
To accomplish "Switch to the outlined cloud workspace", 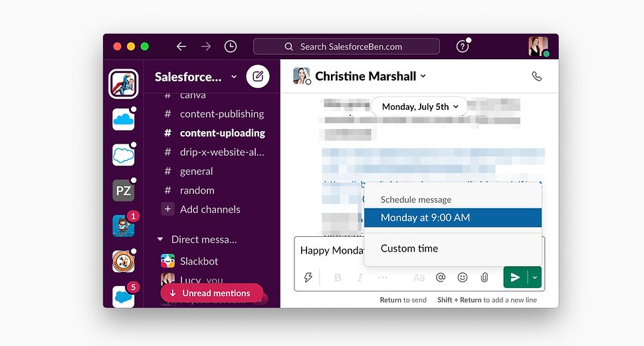I will (123, 155).
